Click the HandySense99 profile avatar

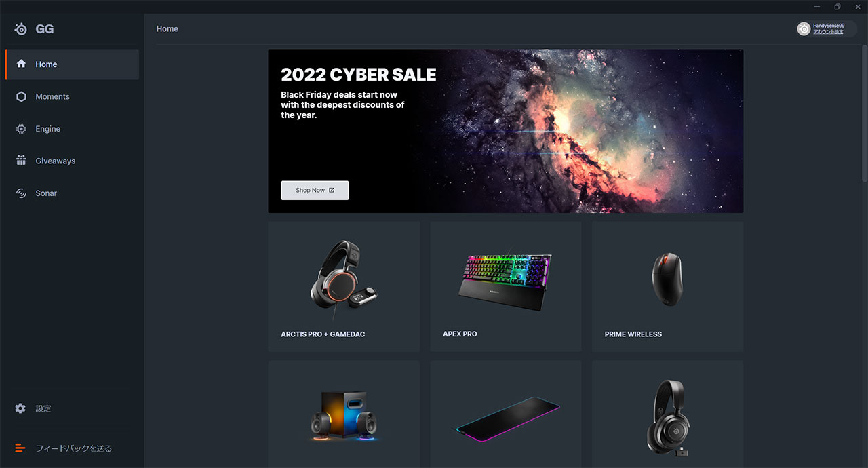click(804, 29)
